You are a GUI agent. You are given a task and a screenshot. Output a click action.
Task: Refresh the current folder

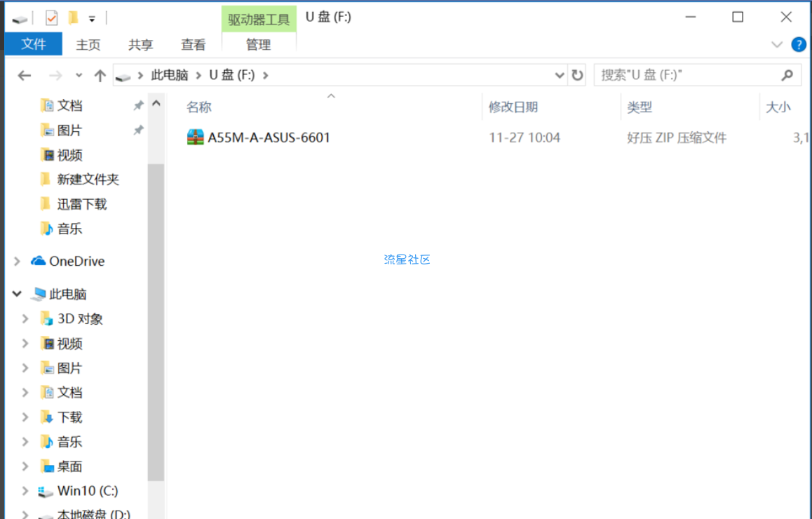tap(577, 75)
